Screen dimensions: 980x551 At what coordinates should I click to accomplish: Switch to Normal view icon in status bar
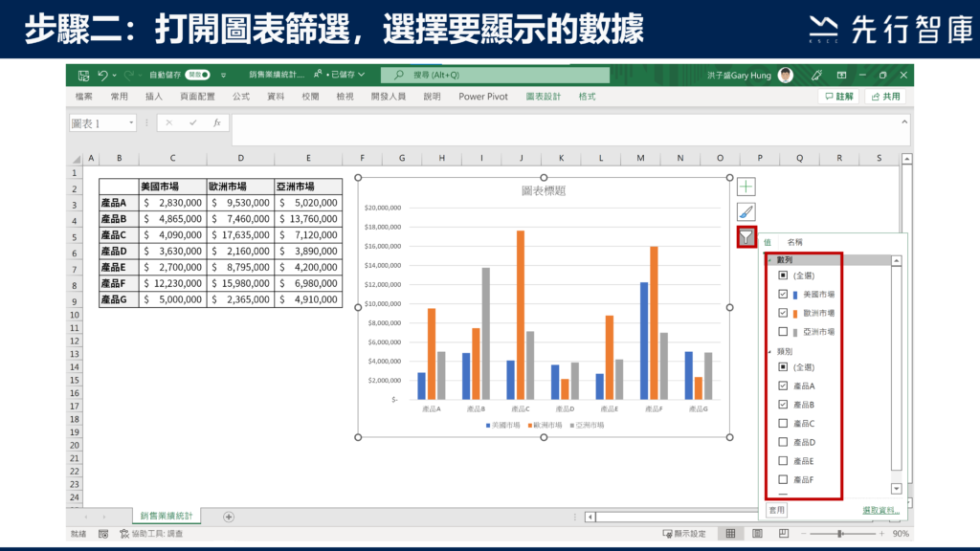tap(730, 534)
